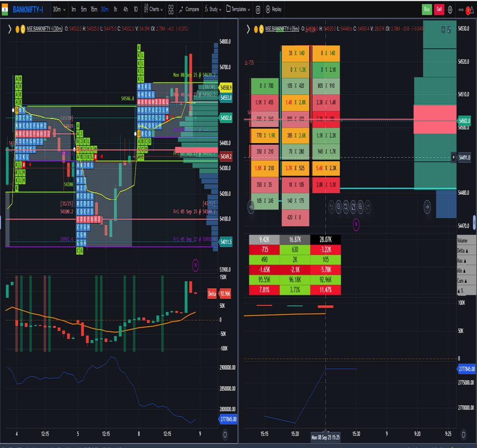Viewport: 477px width, 448px height.
Task: Click the red Sell button
Action: (x=440, y=9)
